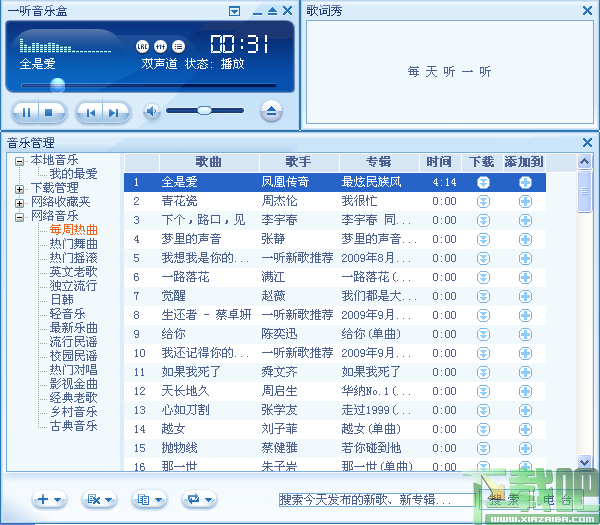This screenshot has width=600, height=525.
Task: Close the 歌词秀 lyrics panel
Action: (587, 11)
